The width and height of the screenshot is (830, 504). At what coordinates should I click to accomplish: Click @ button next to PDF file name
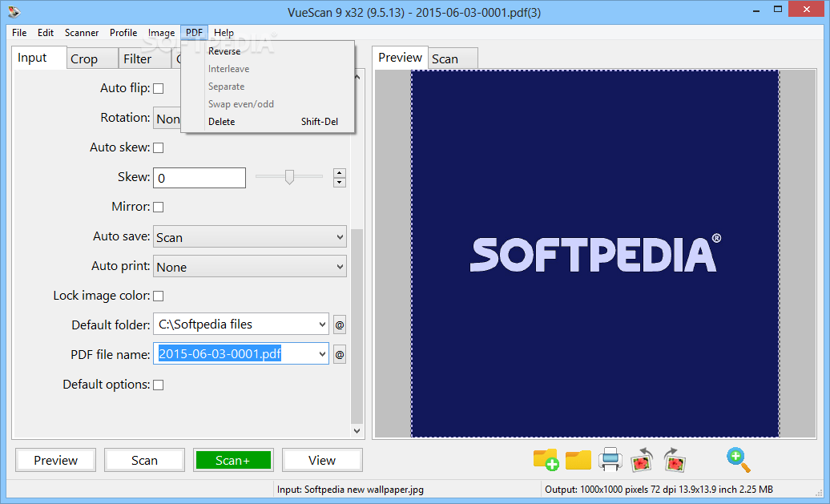tap(340, 354)
